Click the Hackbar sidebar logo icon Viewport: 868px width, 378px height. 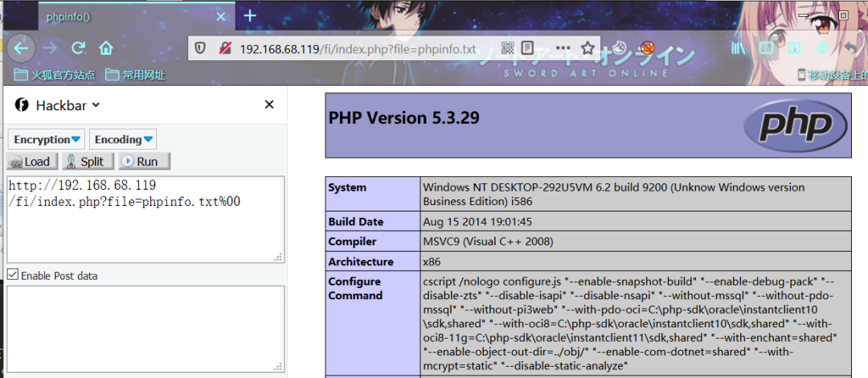(x=22, y=105)
